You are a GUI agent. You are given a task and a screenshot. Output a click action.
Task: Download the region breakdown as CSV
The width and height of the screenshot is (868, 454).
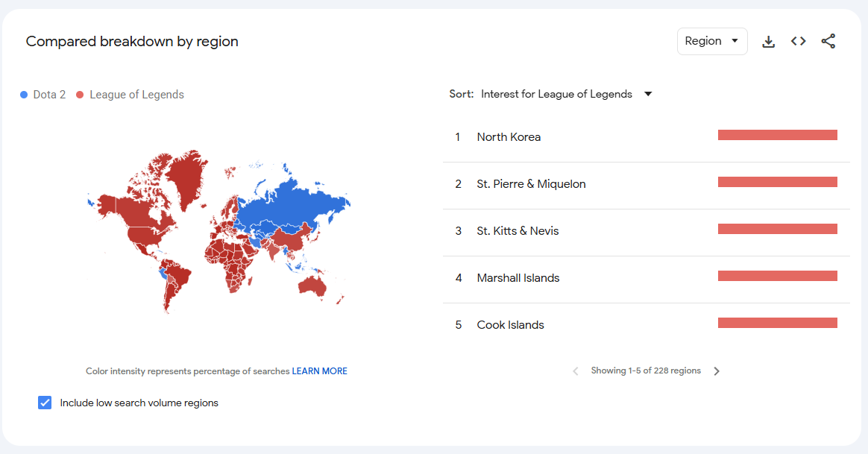(768, 42)
